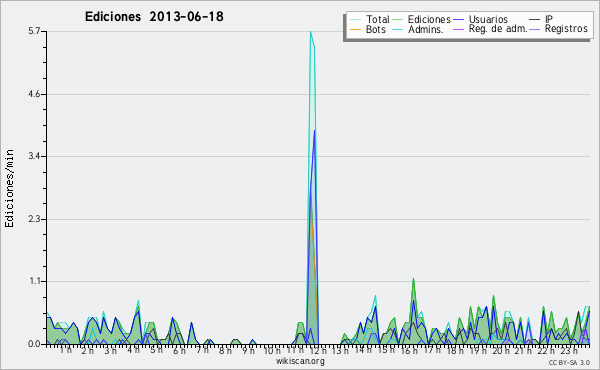Click the Ediciones legend label

click(x=429, y=19)
